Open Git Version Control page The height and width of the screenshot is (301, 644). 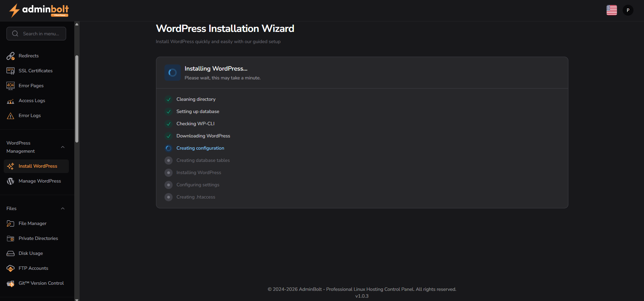pos(36,283)
